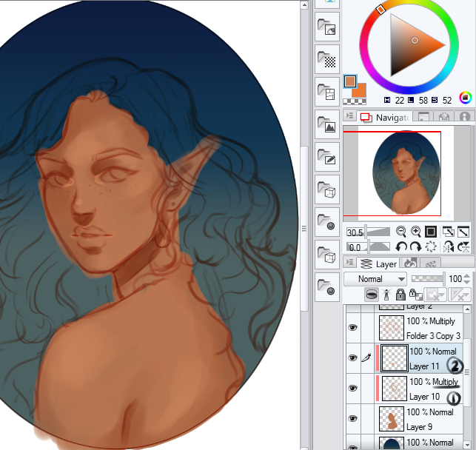Select Layer 9 thumbnail
Screen dimensions: 476x450
[x=392, y=418]
